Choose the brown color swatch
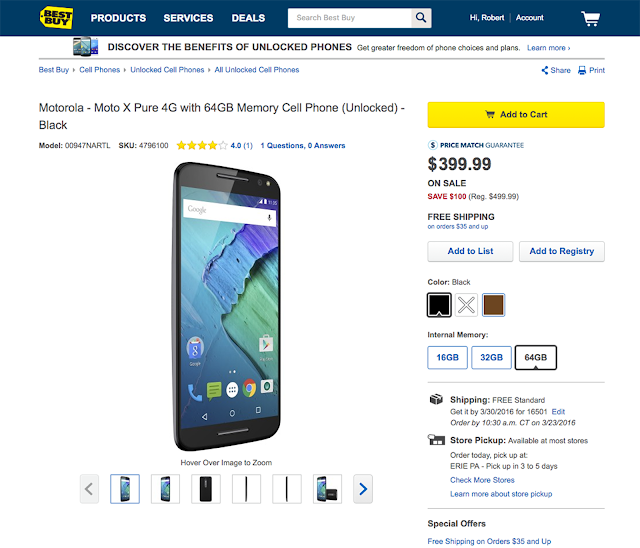Viewport: 640px width, 548px height. coord(493,304)
